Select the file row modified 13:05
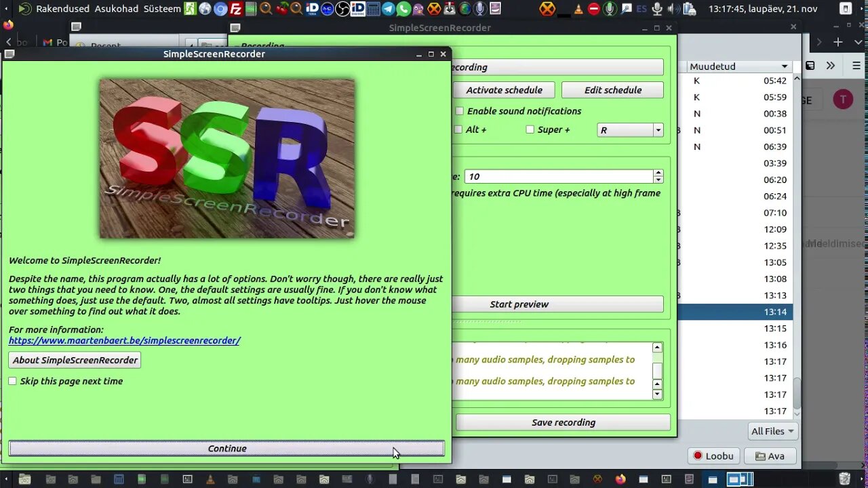 click(736, 262)
